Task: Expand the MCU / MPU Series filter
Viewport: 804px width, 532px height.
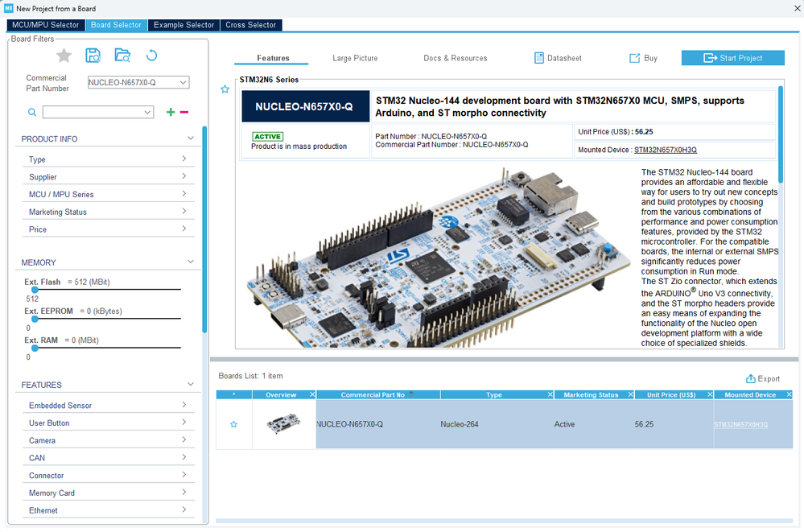Action: (184, 194)
